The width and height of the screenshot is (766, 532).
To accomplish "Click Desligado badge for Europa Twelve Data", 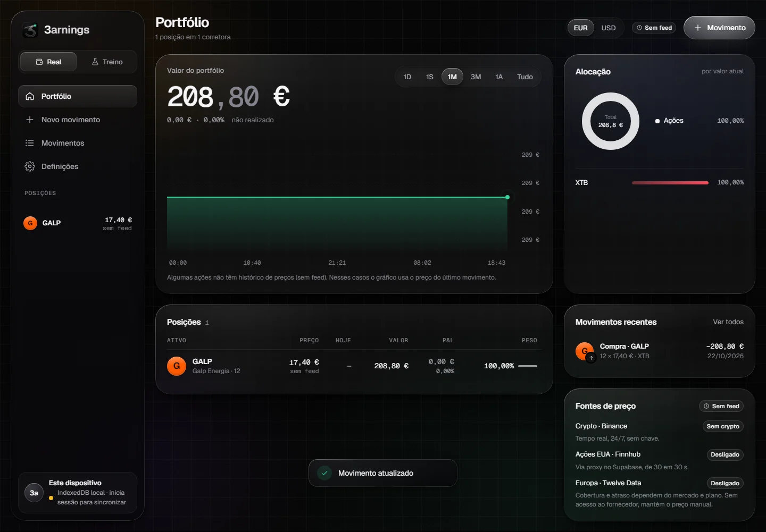I will (725, 483).
